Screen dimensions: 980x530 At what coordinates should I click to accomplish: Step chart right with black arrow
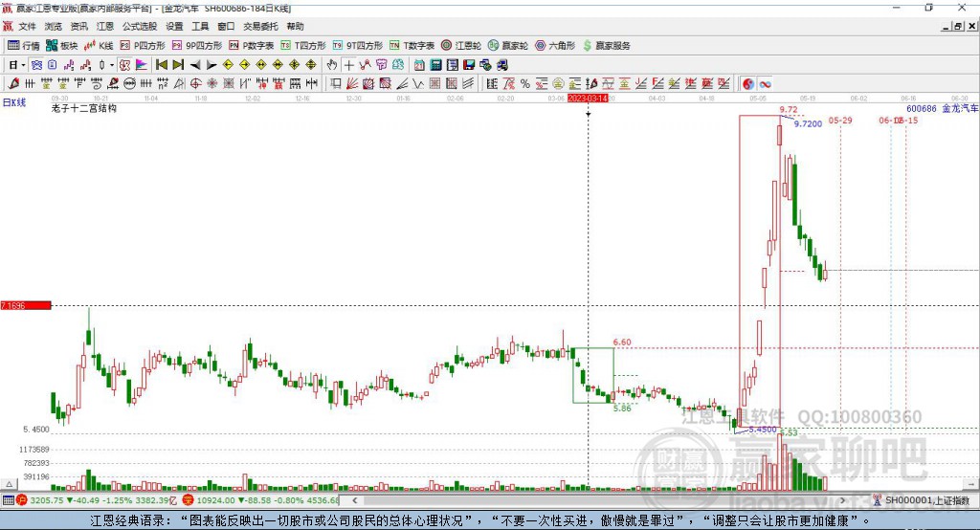click(x=212, y=65)
